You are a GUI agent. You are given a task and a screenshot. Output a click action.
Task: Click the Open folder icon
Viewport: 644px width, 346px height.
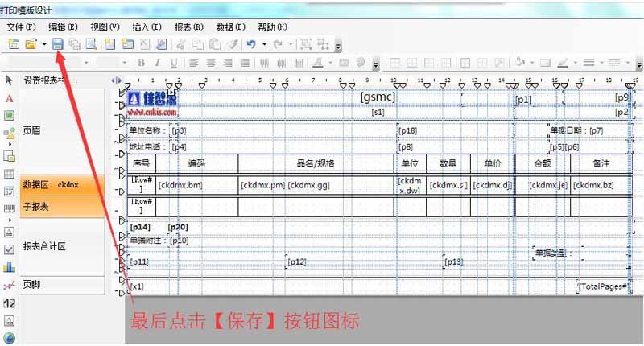tap(31, 44)
